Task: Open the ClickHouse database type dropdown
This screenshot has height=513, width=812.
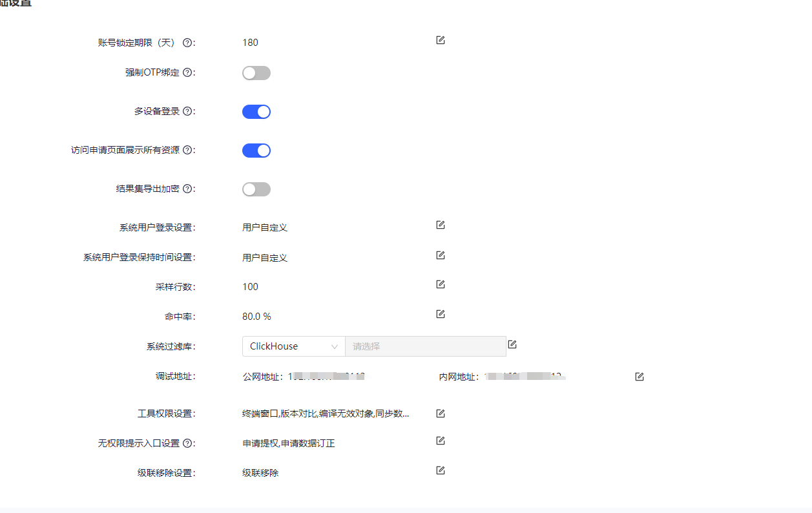Action: click(x=294, y=346)
